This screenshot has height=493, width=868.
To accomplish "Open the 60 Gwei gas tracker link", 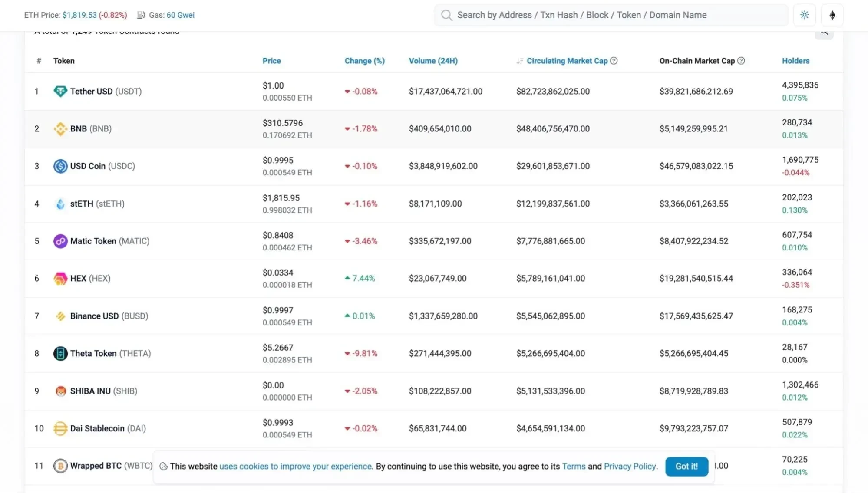I will 180,15.
